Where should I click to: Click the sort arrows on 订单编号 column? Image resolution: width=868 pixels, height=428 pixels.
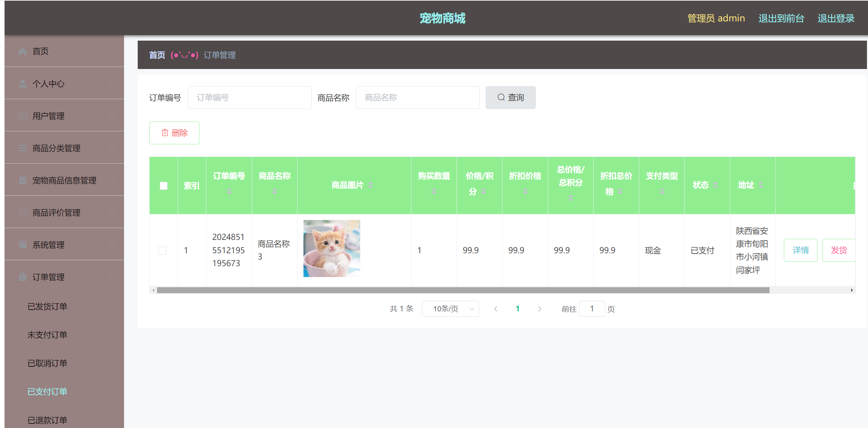point(229,191)
